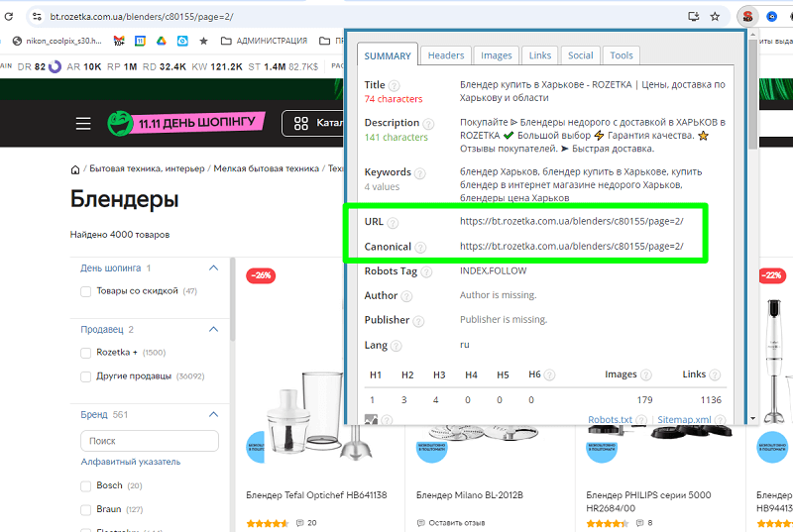Switch to the Images tab
The image size is (793, 532).
497,55
